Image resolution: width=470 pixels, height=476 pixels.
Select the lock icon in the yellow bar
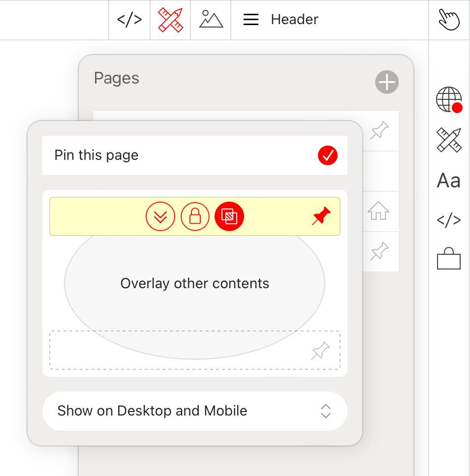[x=195, y=216]
